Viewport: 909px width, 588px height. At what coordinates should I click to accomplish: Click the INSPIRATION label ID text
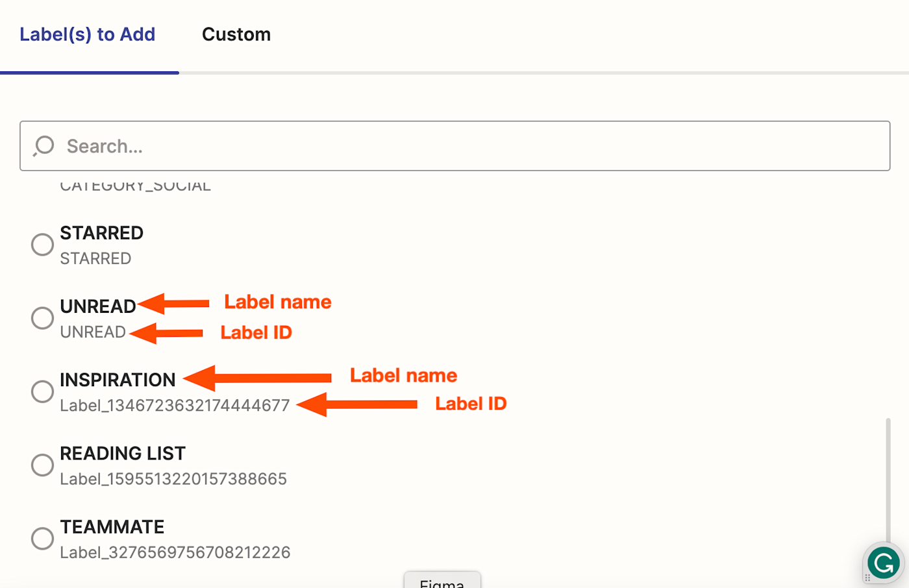(175, 406)
